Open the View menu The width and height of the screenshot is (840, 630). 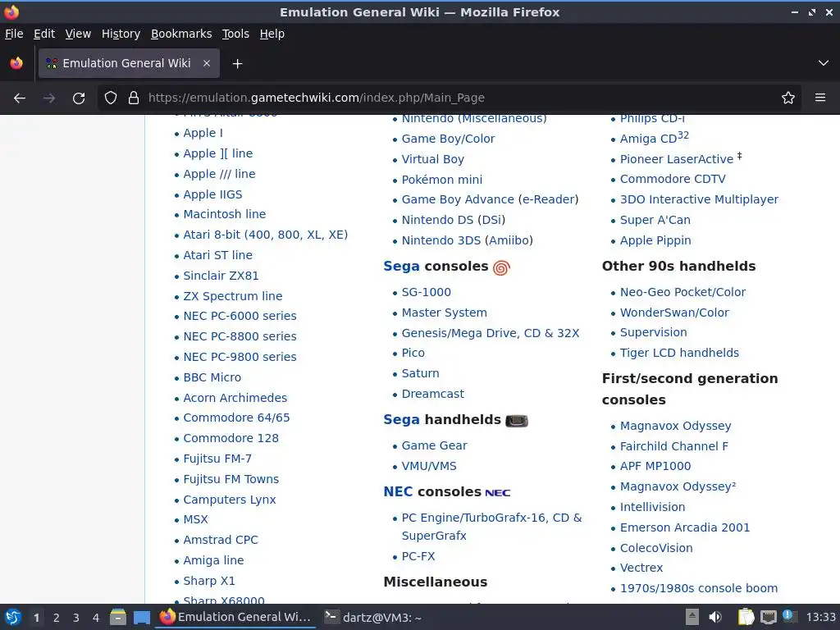pos(78,34)
